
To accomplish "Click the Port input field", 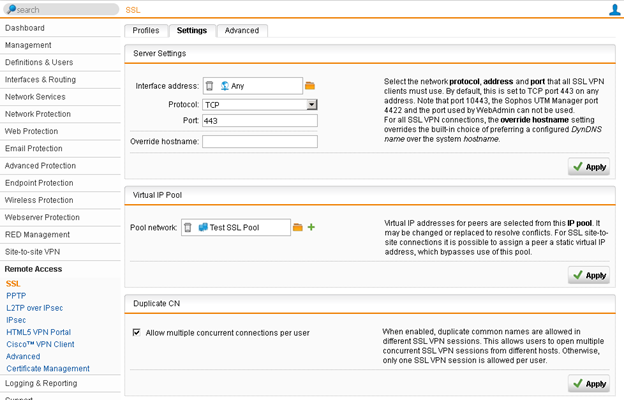I will click(259, 121).
